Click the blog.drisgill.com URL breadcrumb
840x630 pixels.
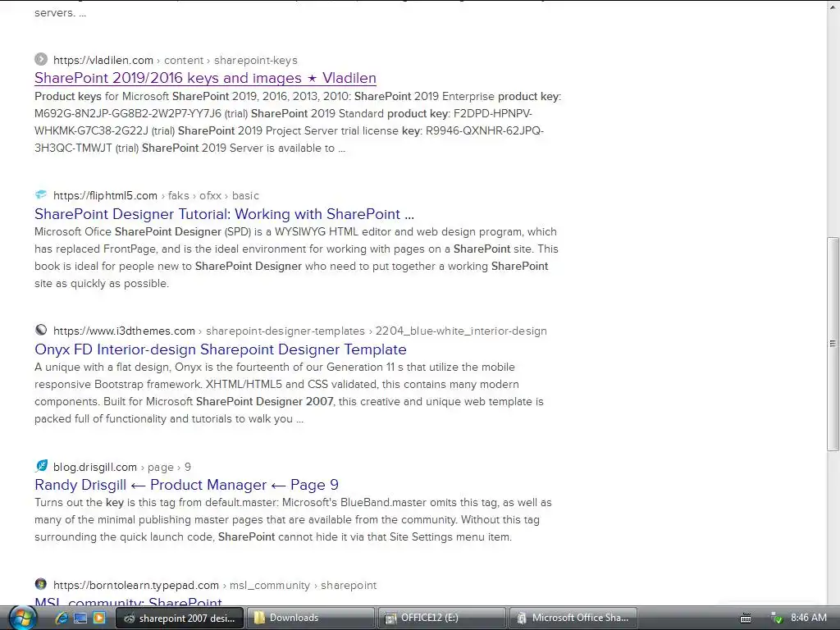(x=95, y=467)
